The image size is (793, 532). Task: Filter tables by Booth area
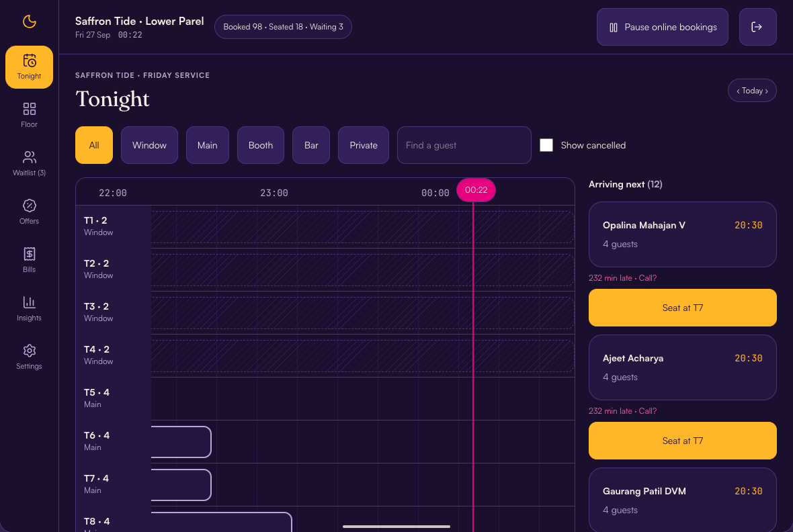[261, 145]
